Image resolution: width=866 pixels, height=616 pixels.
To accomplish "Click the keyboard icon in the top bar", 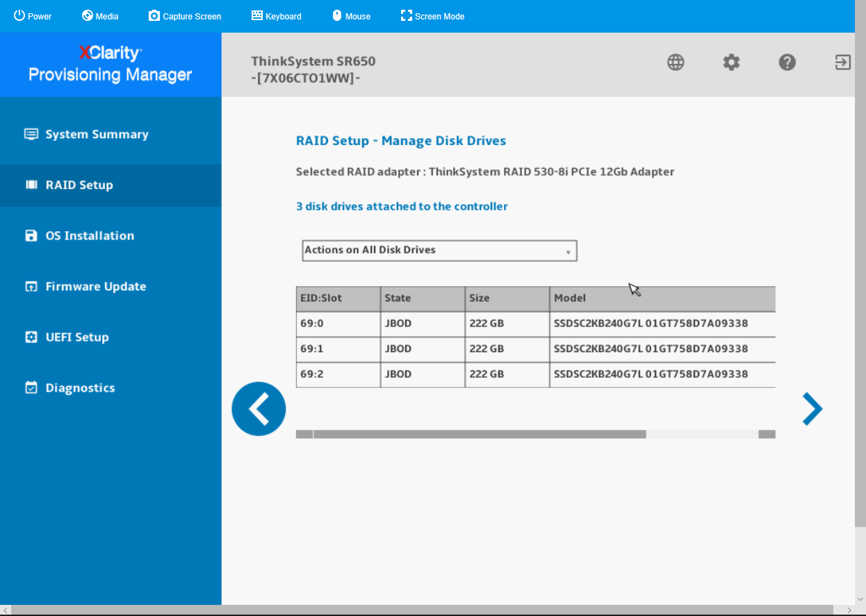I will point(257,15).
